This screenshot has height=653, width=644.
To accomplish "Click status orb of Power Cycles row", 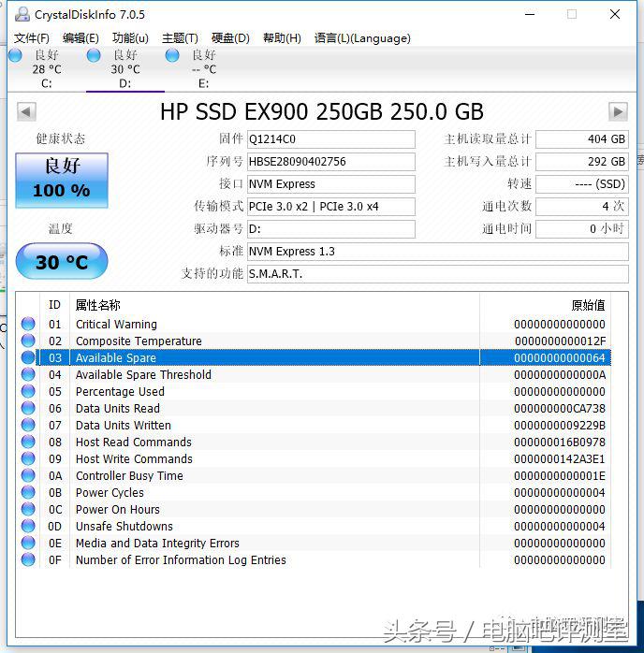I will (x=28, y=492).
